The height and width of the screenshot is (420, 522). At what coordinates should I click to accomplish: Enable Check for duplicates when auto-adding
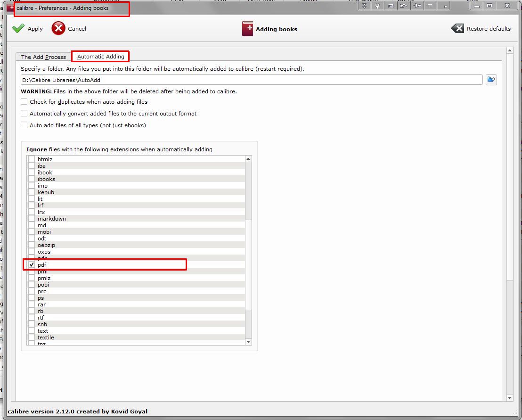(24, 102)
